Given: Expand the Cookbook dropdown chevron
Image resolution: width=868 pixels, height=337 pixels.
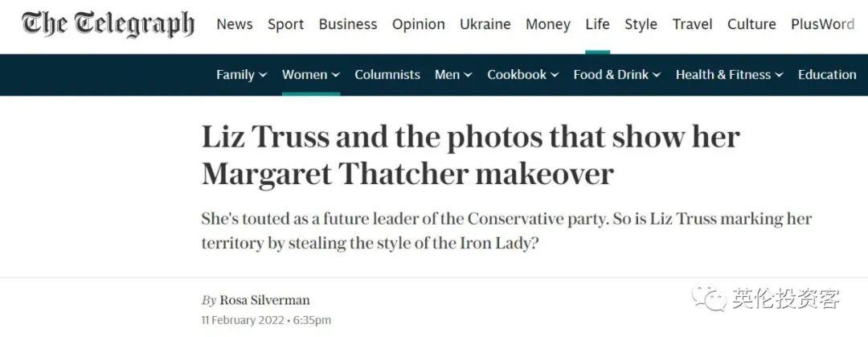Looking at the screenshot, I should point(554,75).
